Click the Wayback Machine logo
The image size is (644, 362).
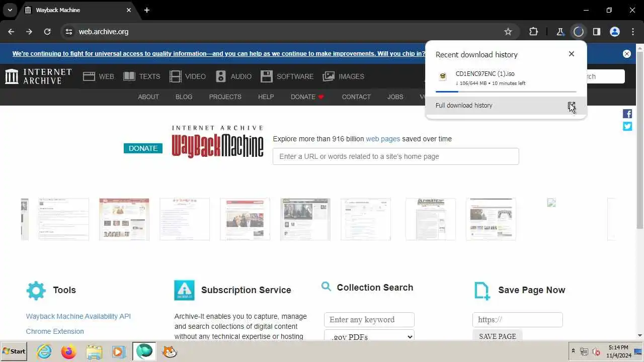pos(218,142)
